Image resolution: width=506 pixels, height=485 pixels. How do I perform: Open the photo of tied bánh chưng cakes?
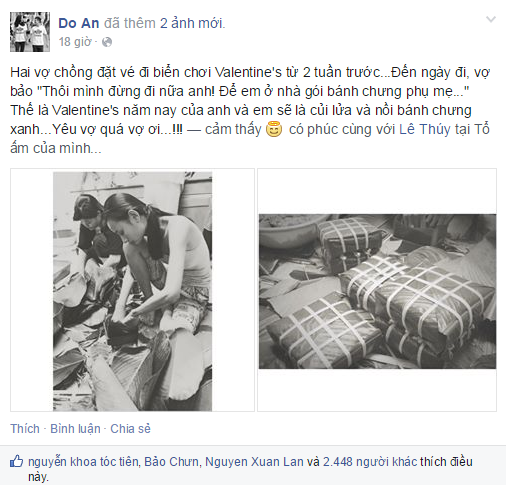tap(377, 291)
